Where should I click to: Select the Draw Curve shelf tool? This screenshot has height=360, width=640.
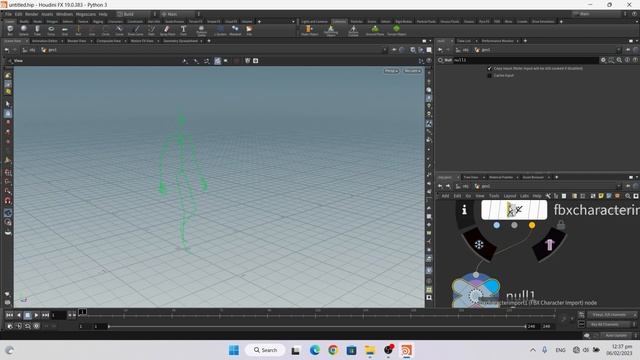coord(136,30)
